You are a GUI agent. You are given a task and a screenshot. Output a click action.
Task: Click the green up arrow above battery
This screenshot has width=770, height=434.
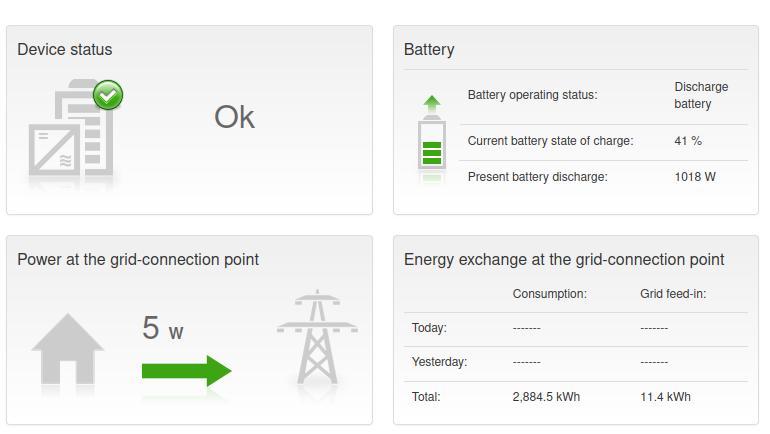(x=432, y=103)
